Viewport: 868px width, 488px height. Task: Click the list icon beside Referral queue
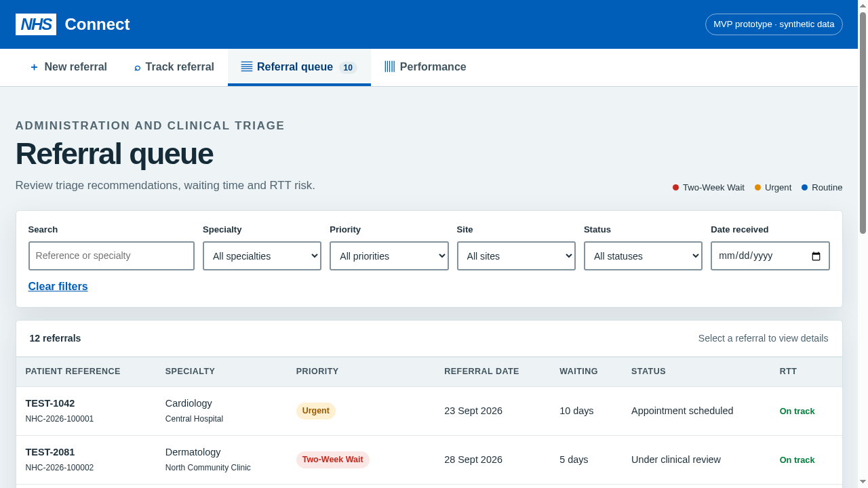[247, 66]
